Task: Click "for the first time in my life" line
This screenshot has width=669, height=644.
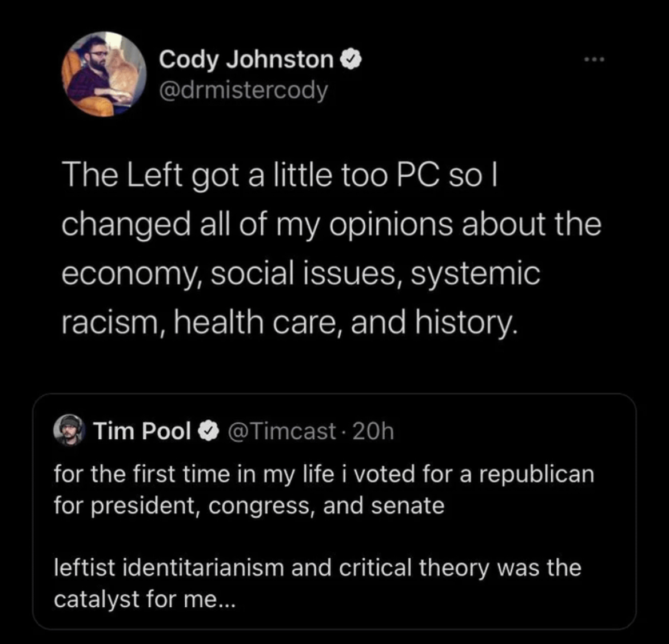Action: pos(324,474)
